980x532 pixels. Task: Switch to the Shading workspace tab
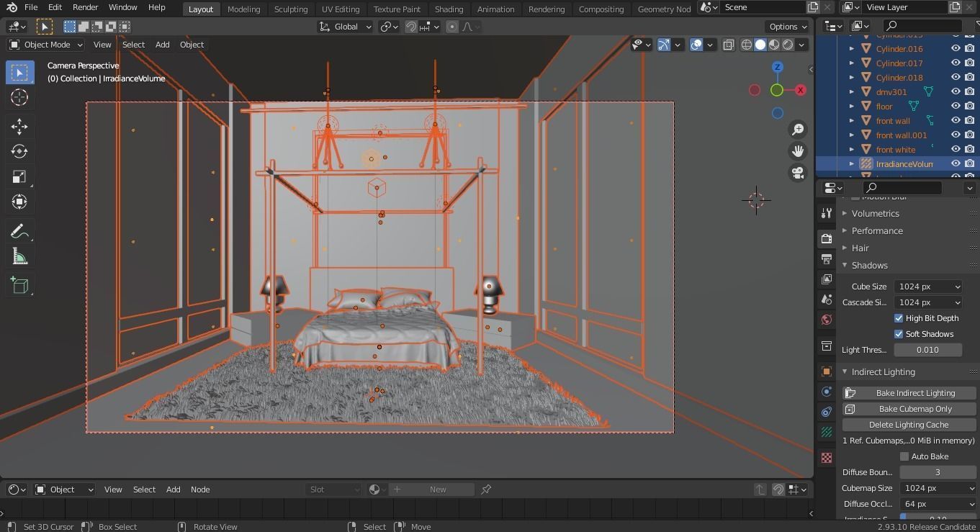tap(449, 9)
